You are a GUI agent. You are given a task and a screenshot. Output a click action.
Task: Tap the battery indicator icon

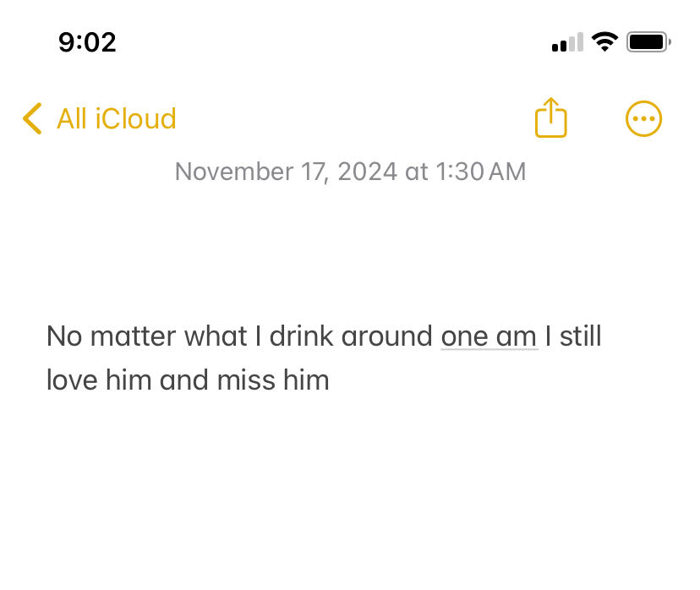coord(648,42)
